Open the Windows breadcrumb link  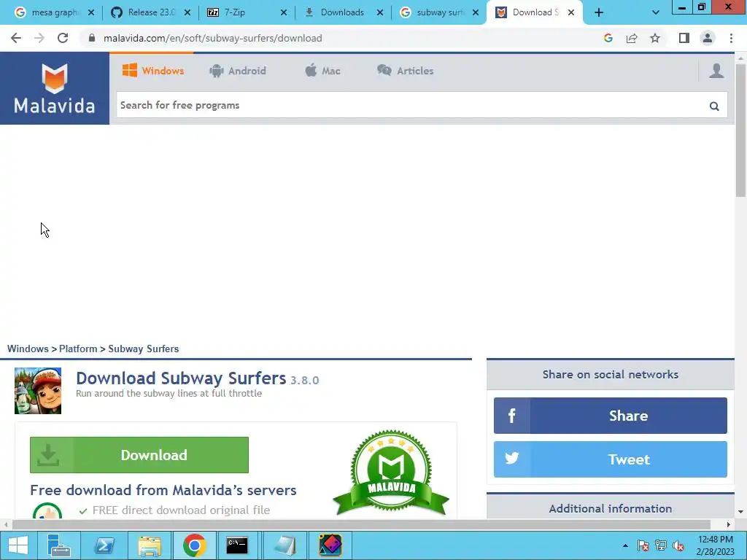(x=28, y=349)
